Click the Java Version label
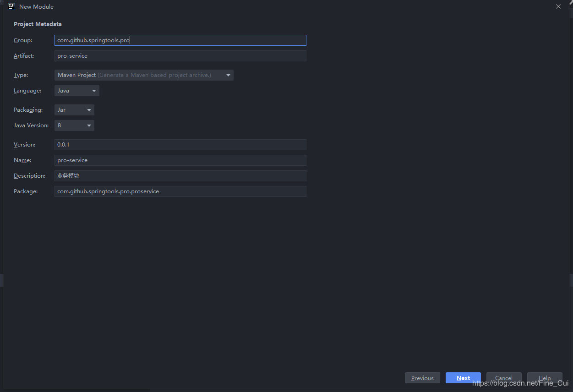The image size is (573, 392). [x=31, y=125]
